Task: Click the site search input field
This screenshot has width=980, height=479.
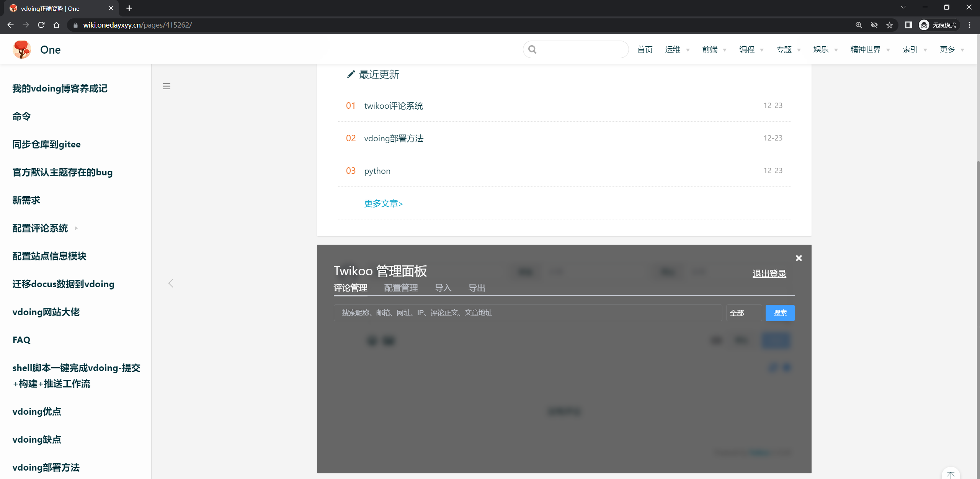Action: point(576,49)
